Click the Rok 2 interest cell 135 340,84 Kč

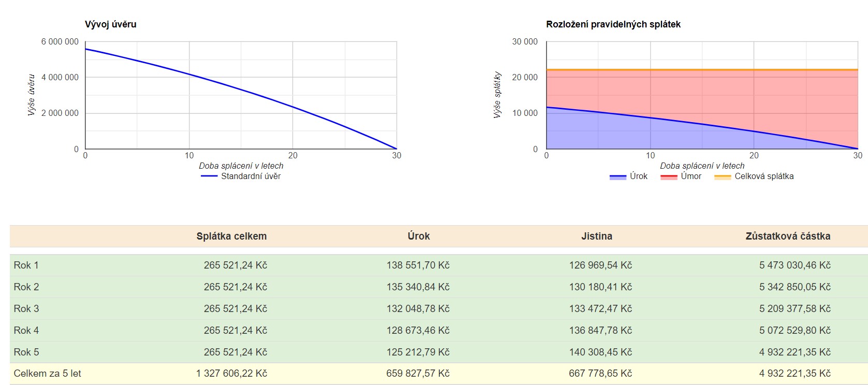tap(418, 287)
